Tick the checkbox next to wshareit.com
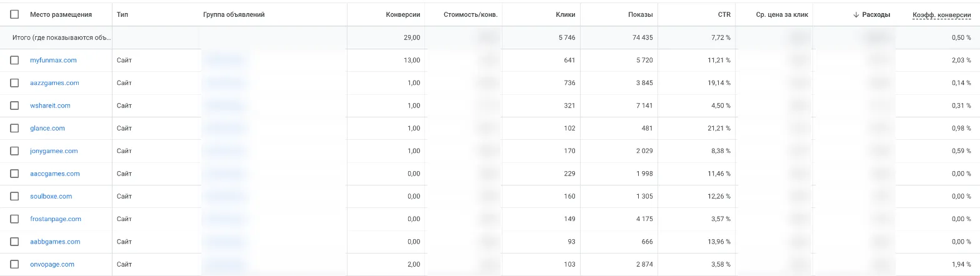 14,106
